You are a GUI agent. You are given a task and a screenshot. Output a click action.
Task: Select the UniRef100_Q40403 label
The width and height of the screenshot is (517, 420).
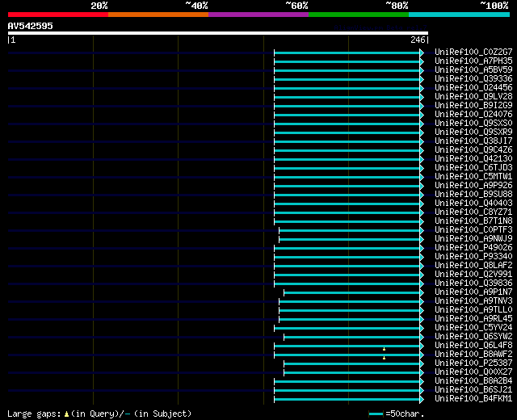point(473,204)
